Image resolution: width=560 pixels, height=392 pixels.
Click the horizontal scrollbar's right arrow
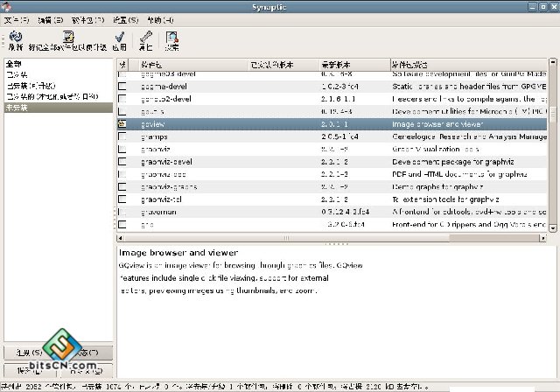(x=543, y=238)
